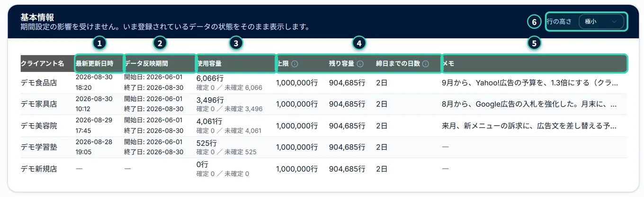Click the 2026-08-30 10:12 update timestamp
Image resolution: width=644 pixels, height=197 pixels.
[94, 104]
